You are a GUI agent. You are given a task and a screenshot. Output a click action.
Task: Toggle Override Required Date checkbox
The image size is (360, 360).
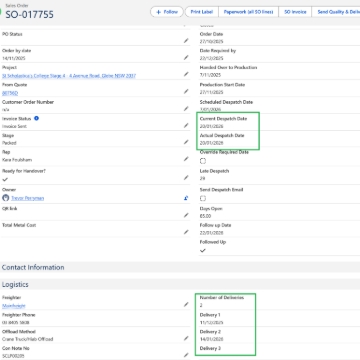click(203, 161)
